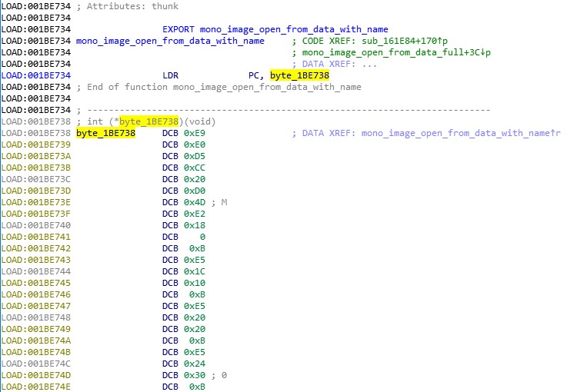Click the EXPORT keyword
This screenshot has width=587, height=392.
click(x=178, y=29)
